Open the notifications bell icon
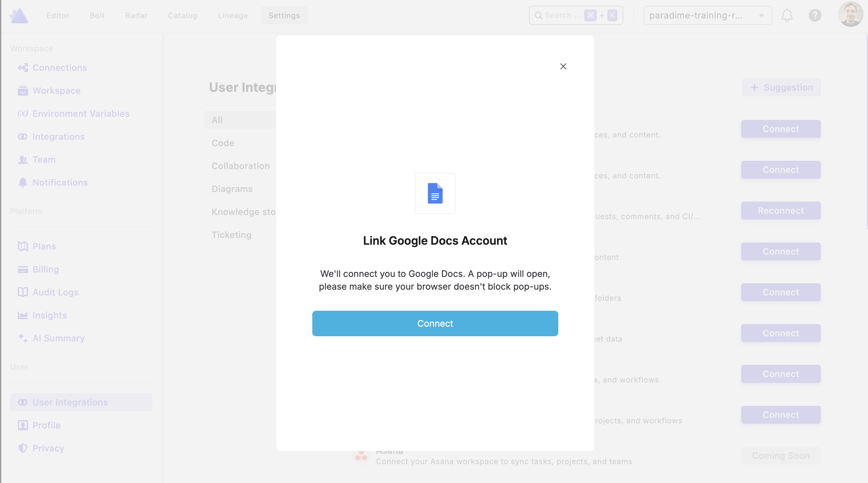 (x=787, y=16)
